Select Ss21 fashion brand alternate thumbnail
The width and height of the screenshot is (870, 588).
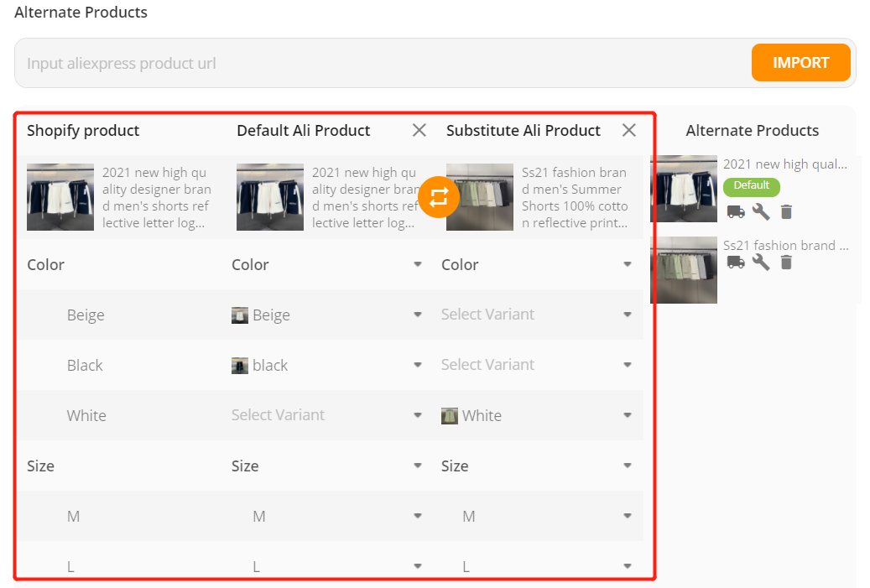coord(684,270)
